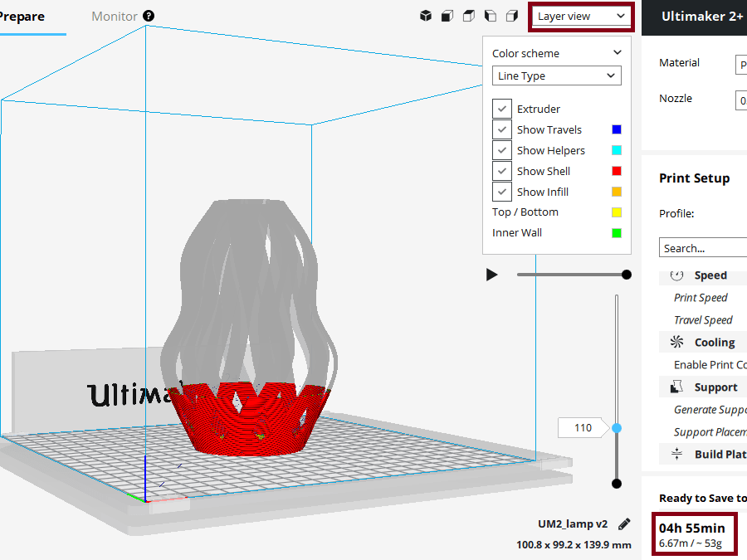The height and width of the screenshot is (560, 747).
Task: Click the Speed gauge icon
Action: coord(676,275)
